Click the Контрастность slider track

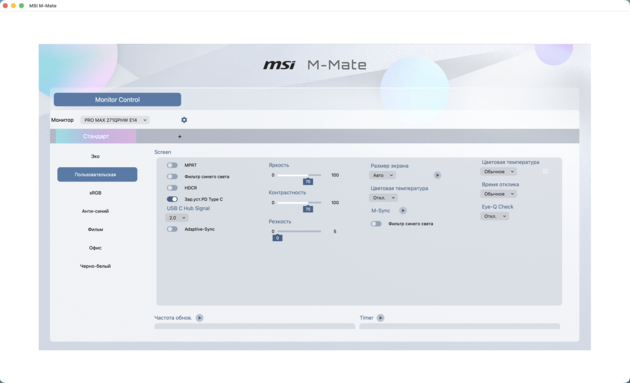(299, 203)
